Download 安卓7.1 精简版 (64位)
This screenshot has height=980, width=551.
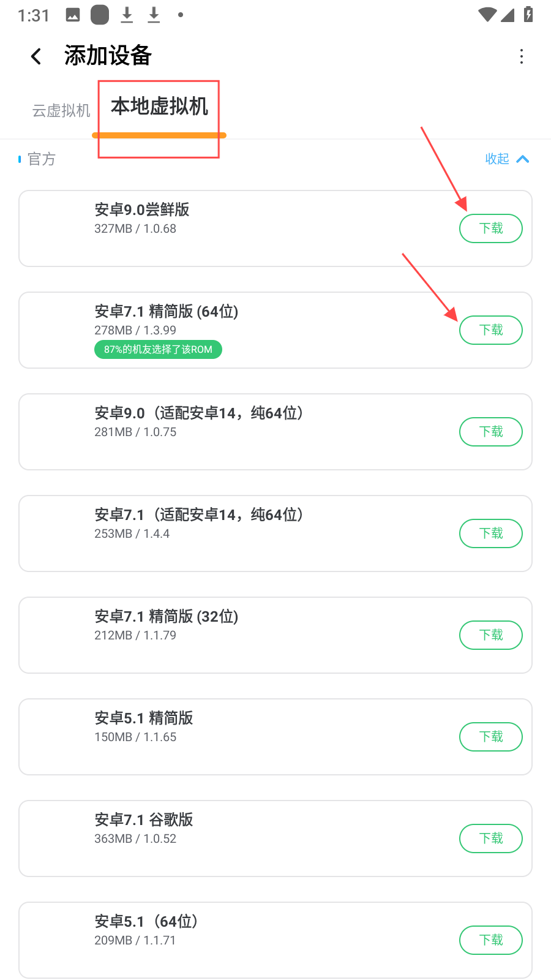click(490, 330)
